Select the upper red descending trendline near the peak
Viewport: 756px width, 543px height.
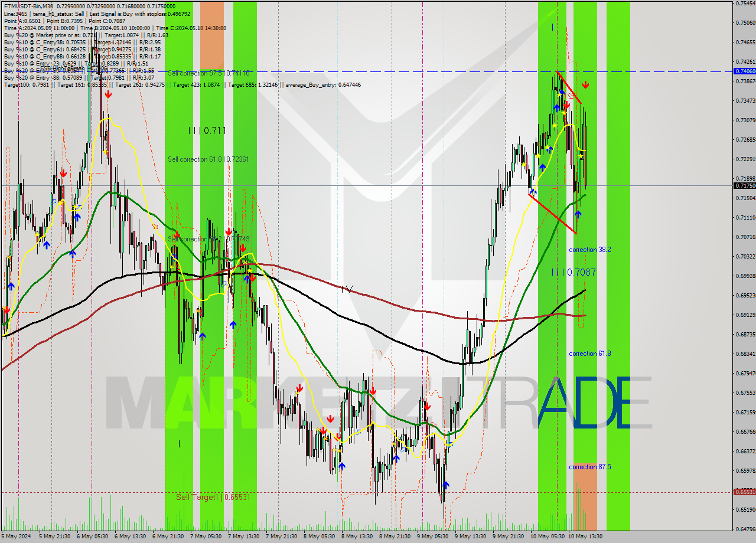pyautogui.click(x=571, y=87)
